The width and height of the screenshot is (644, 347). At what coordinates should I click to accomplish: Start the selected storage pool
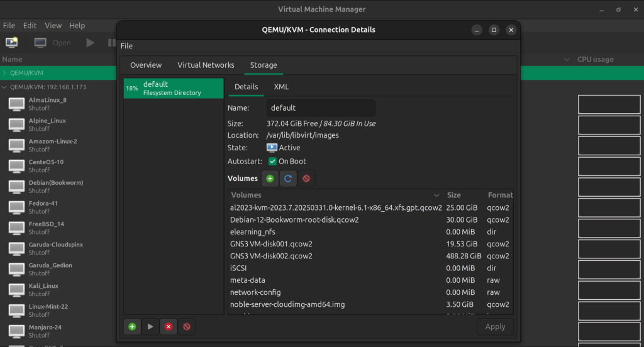tap(150, 327)
